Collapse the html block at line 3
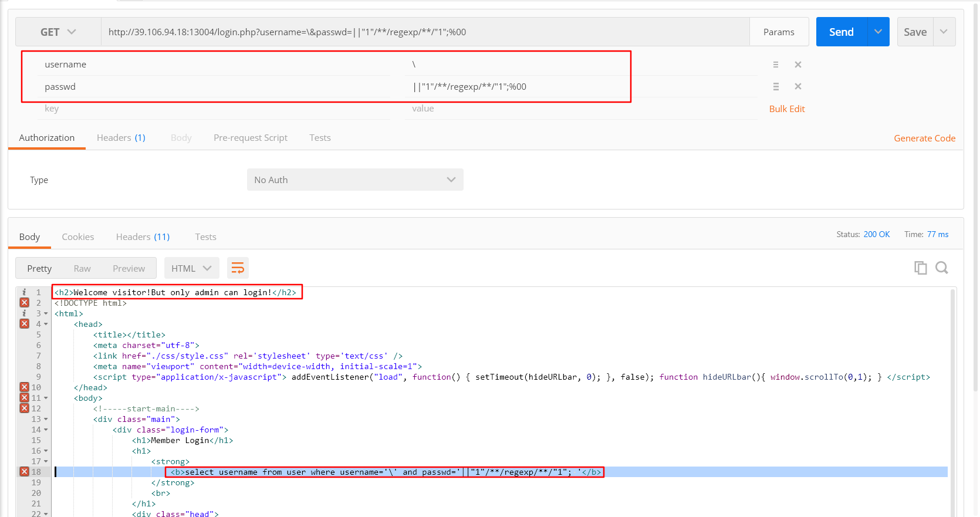This screenshot has height=517, width=980. point(46,314)
